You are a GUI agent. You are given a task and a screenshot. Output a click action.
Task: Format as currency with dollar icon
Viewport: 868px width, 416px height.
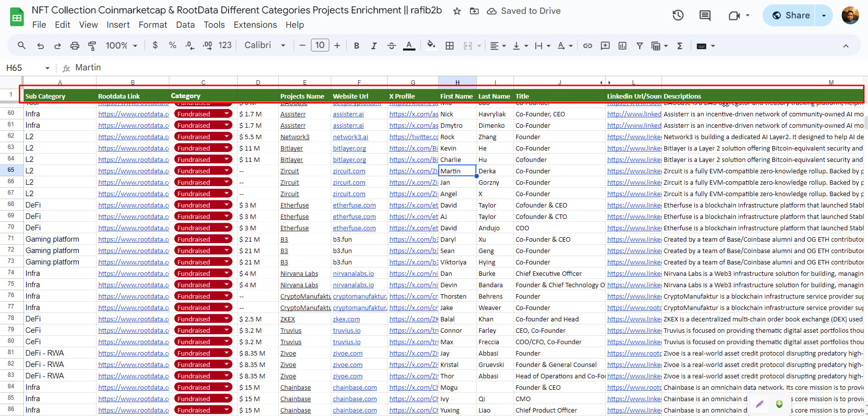(x=155, y=46)
